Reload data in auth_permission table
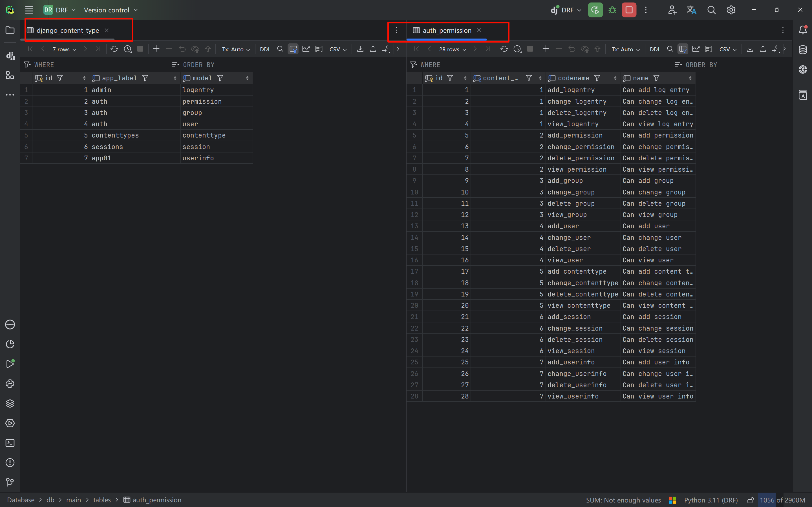 pos(504,49)
